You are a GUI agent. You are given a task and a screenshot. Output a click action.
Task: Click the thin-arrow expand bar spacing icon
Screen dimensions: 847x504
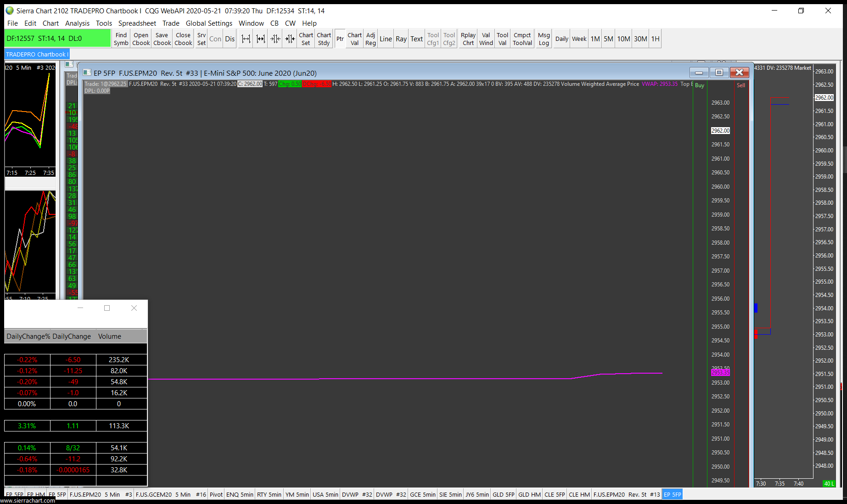(246, 39)
